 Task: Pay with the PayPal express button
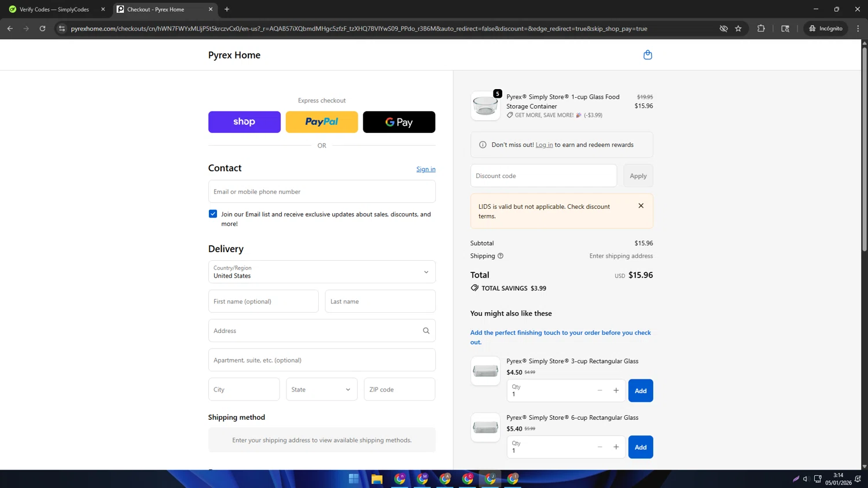(x=322, y=122)
